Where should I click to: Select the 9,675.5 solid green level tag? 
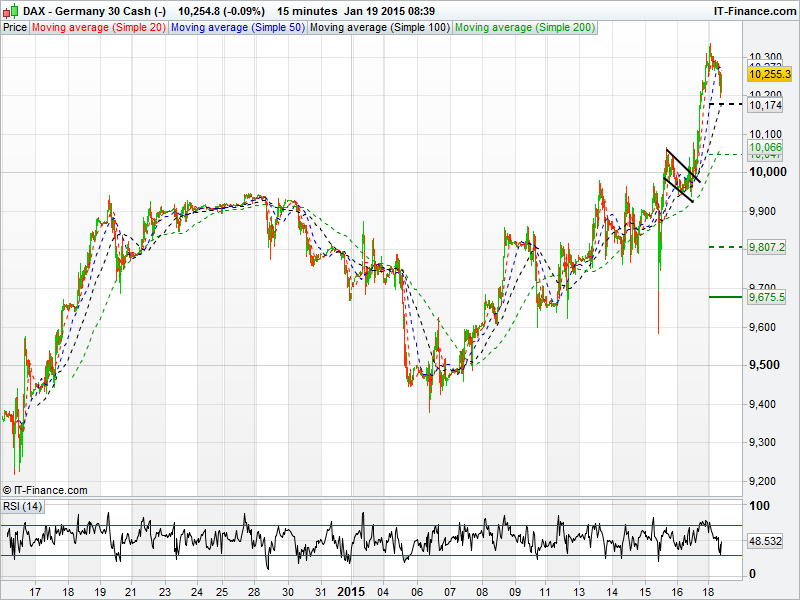768,297
